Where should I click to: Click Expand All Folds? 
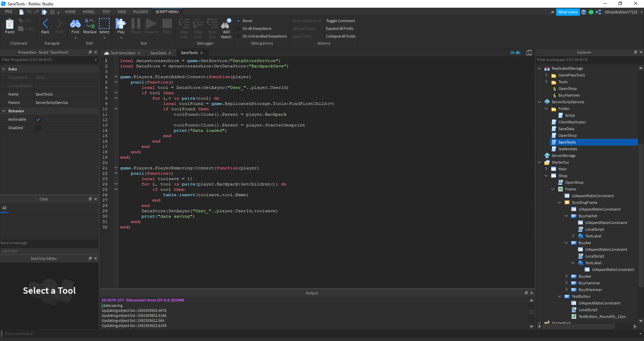339,29
